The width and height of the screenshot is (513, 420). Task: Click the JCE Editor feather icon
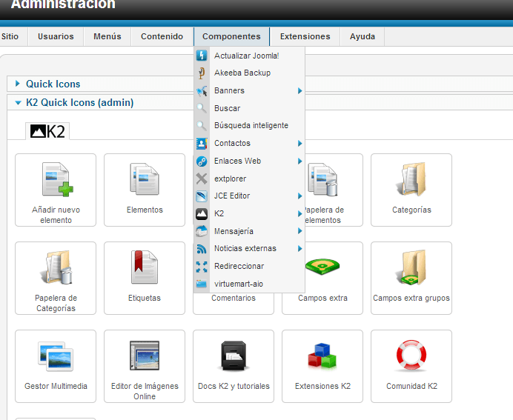202,196
